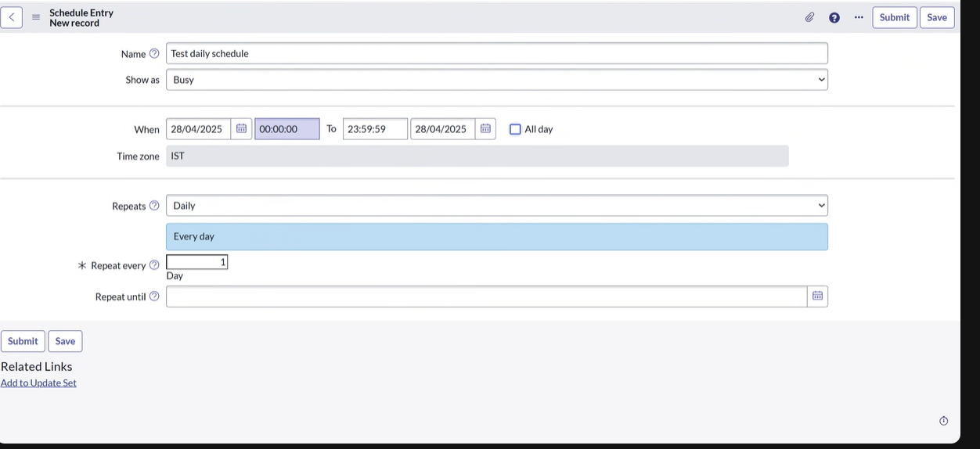Click the header Save button
Viewport: 980px width, 449px height.
click(937, 17)
